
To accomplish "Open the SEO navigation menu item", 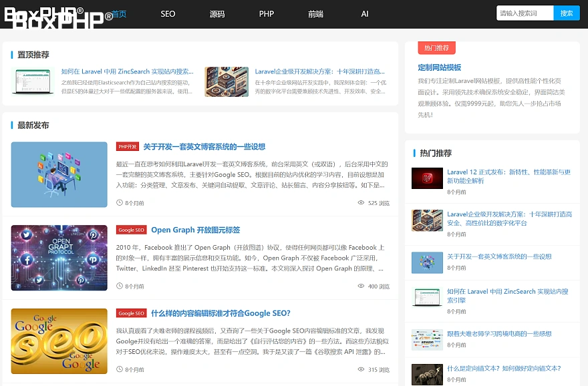I will pyautogui.click(x=168, y=14).
